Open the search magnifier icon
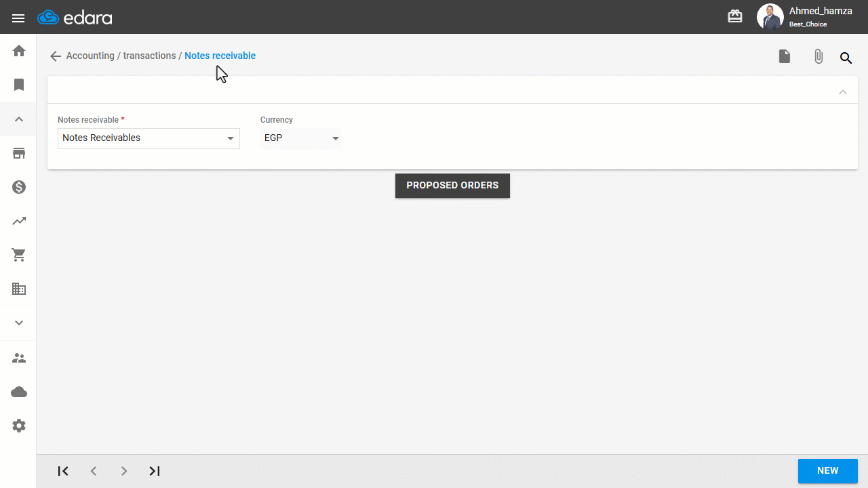Image resolution: width=868 pixels, height=488 pixels. point(846,58)
